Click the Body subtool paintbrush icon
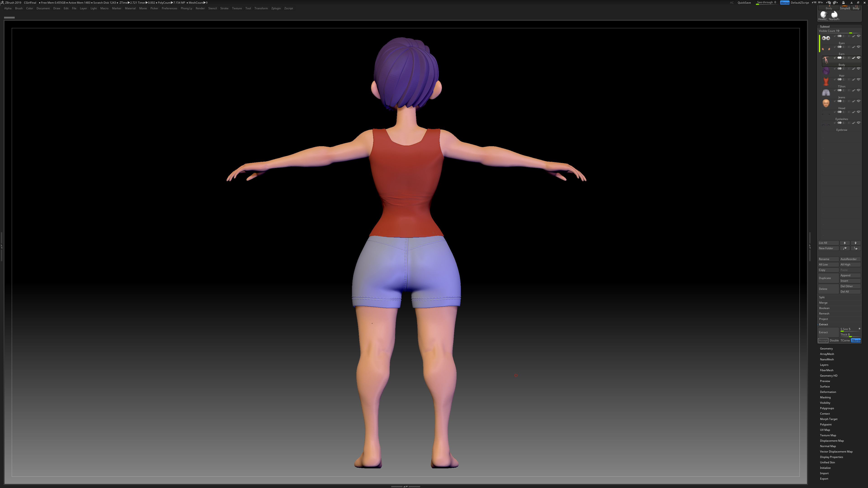 [x=854, y=58]
